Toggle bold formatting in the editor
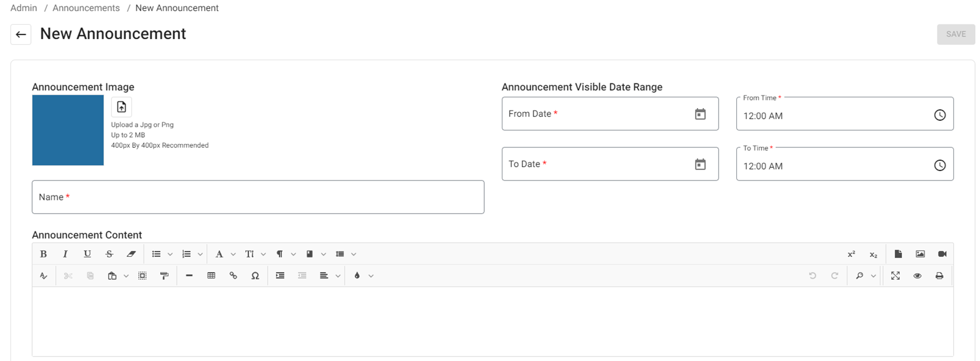This screenshot has width=980, height=361. 43,254
